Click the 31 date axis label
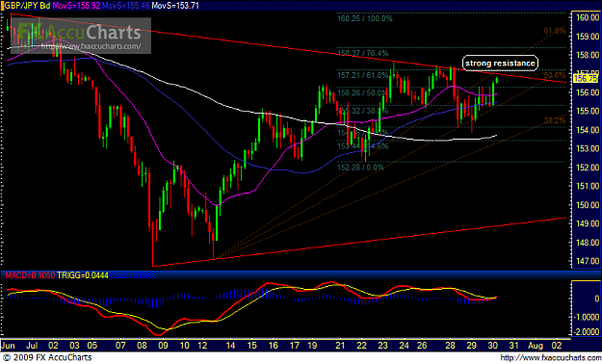The width and height of the screenshot is (602, 364). (513, 345)
